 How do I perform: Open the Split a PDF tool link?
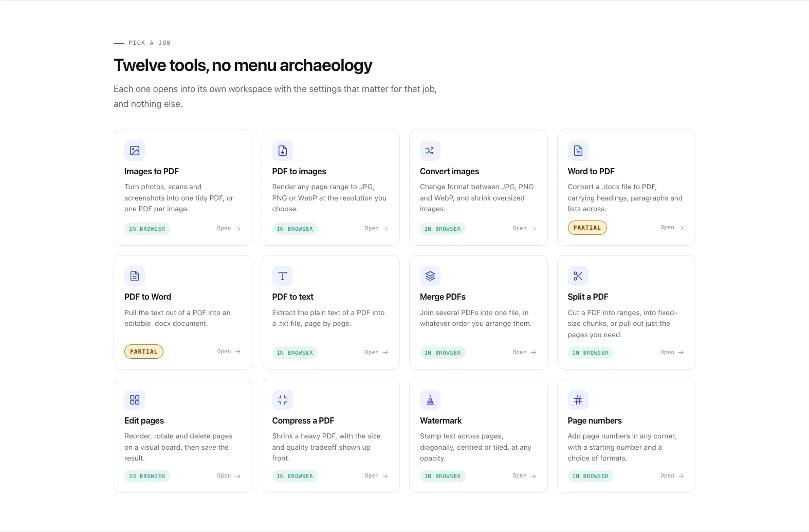click(x=672, y=353)
